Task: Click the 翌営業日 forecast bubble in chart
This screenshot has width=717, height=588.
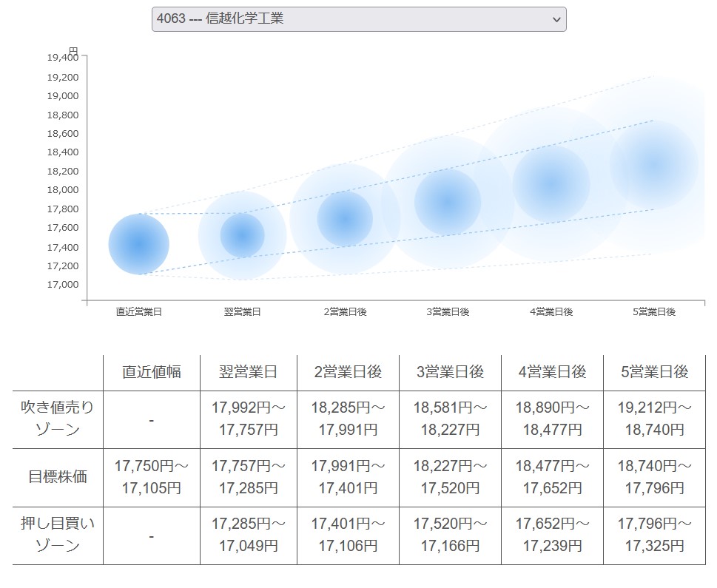Action: point(243,235)
